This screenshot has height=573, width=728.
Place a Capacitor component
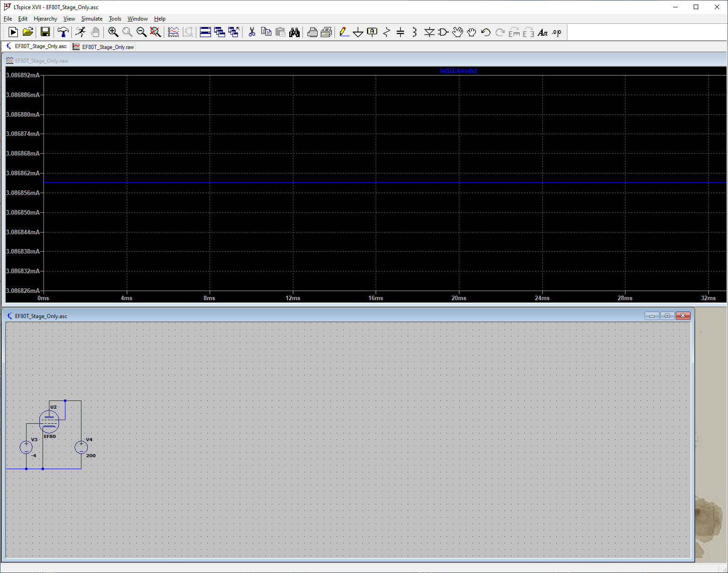click(400, 32)
